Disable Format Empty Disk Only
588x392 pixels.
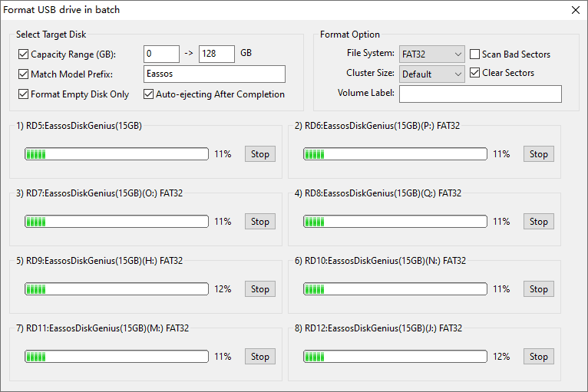pyautogui.click(x=23, y=94)
